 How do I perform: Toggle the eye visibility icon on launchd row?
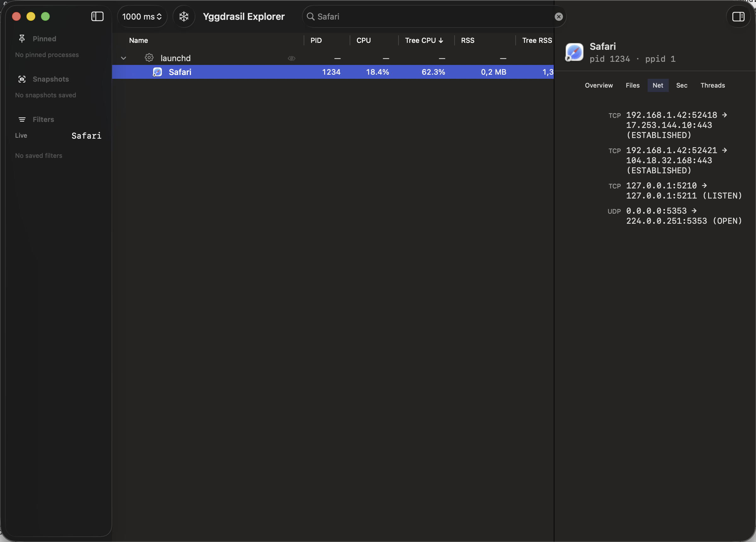[291, 58]
